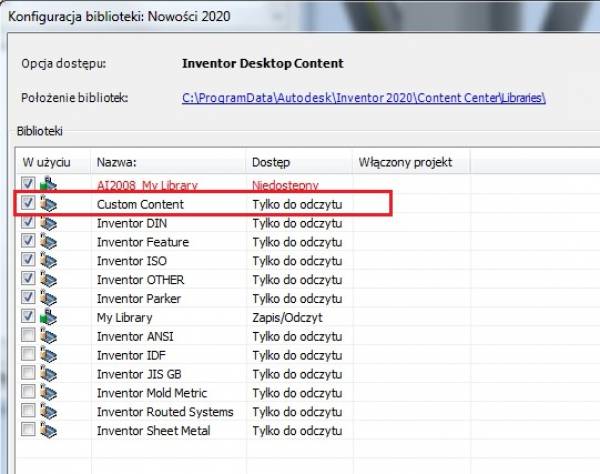Click the Inventor Parker library icon

49,298
